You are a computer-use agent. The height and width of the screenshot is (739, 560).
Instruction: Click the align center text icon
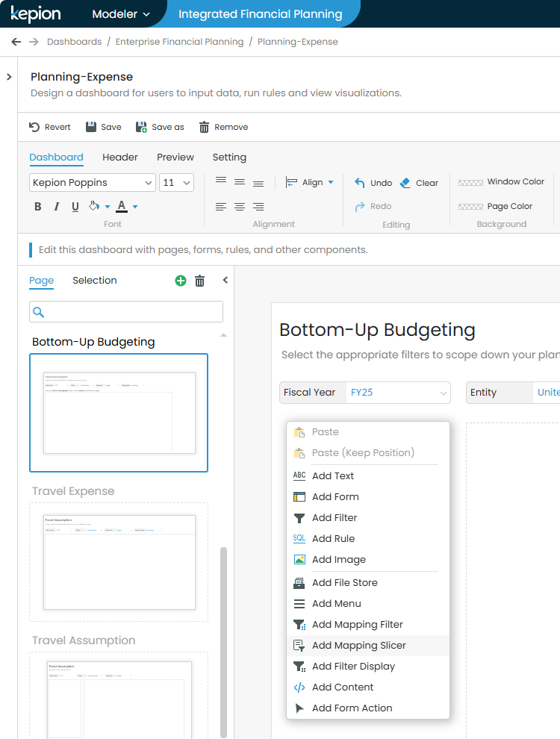coord(240,207)
